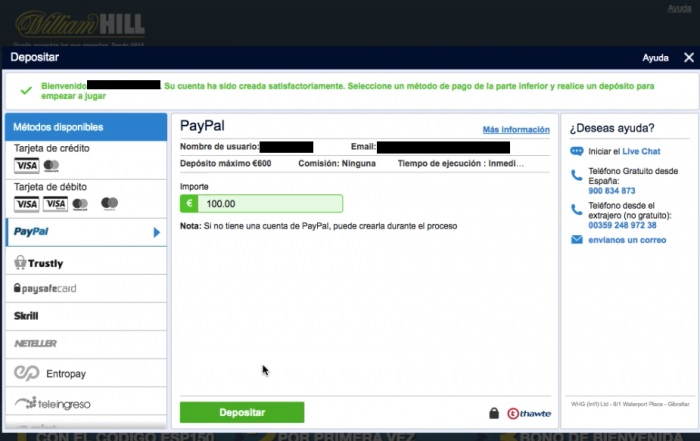This screenshot has width=700, height=441.
Task: Click the WHG (Int'l) Ltd footer text
Action: pyautogui.click(x=630, y=404)
